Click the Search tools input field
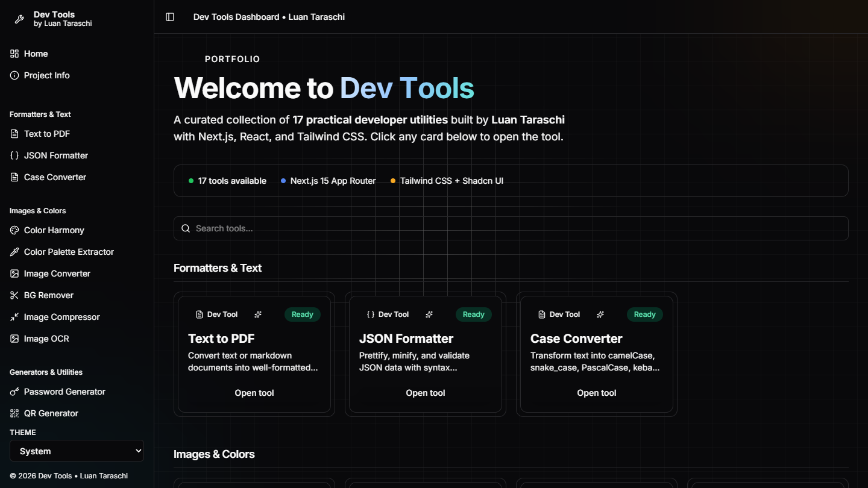This screenshot has height=488, width=868. click(x=511, y=228)
